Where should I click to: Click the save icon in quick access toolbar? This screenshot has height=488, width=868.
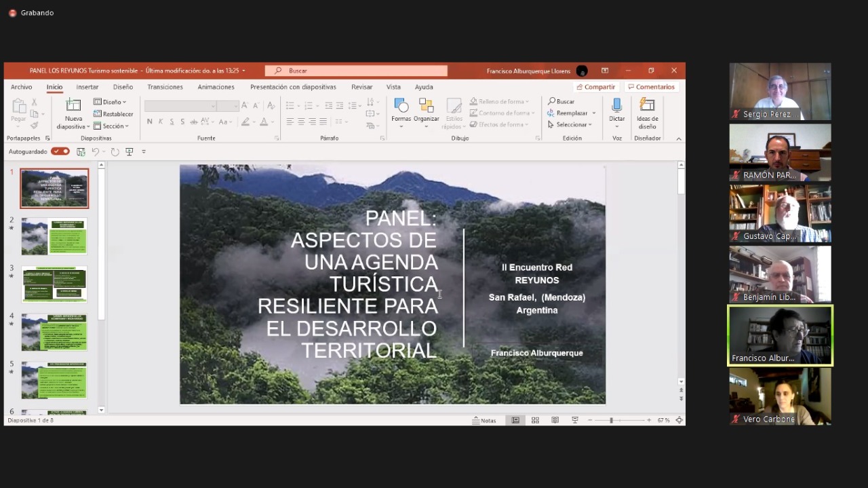pos(81,151)
